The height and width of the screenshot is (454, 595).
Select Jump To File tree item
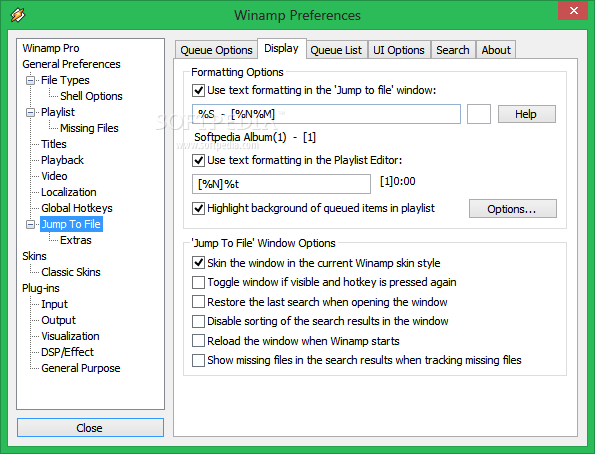point(71,224)
